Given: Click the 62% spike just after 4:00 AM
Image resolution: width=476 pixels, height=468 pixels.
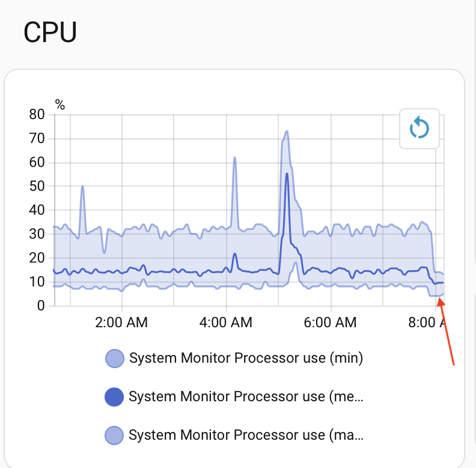Looking at the screenshot, I should click(x=234, y=158).
